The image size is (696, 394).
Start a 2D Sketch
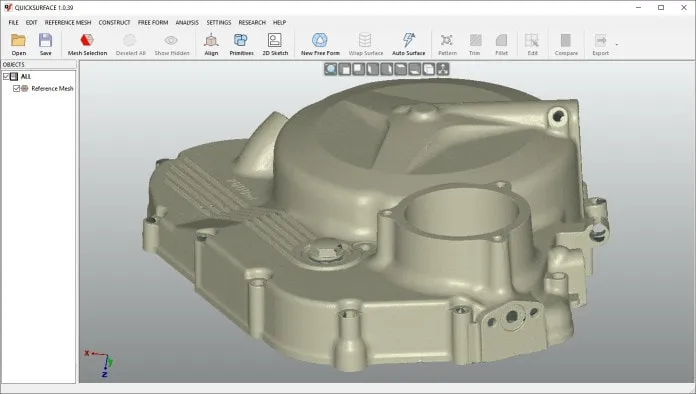[x=275, y=44]
